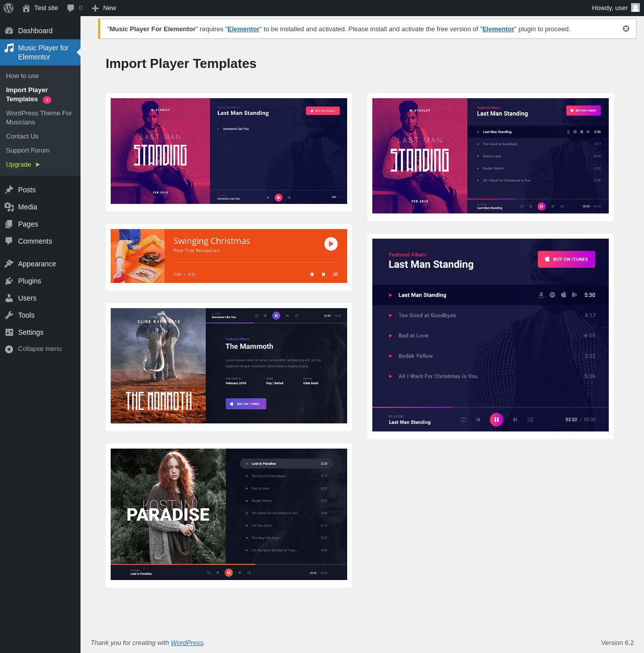Click the WordPress logo in admin bar
Viewport: 644px width, 653px height.
pos(9,8)
